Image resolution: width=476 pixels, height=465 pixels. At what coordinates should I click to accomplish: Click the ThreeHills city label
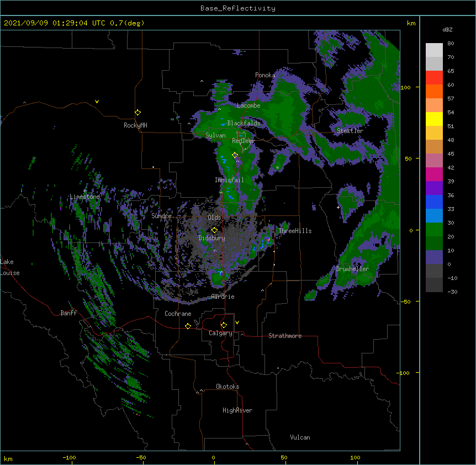coord(295,231)
